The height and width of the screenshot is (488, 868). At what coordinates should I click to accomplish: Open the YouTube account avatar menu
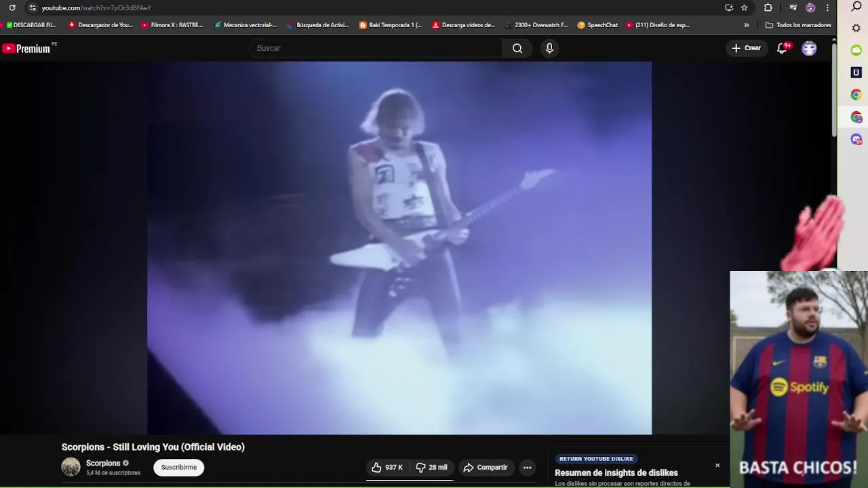[809, 48]
